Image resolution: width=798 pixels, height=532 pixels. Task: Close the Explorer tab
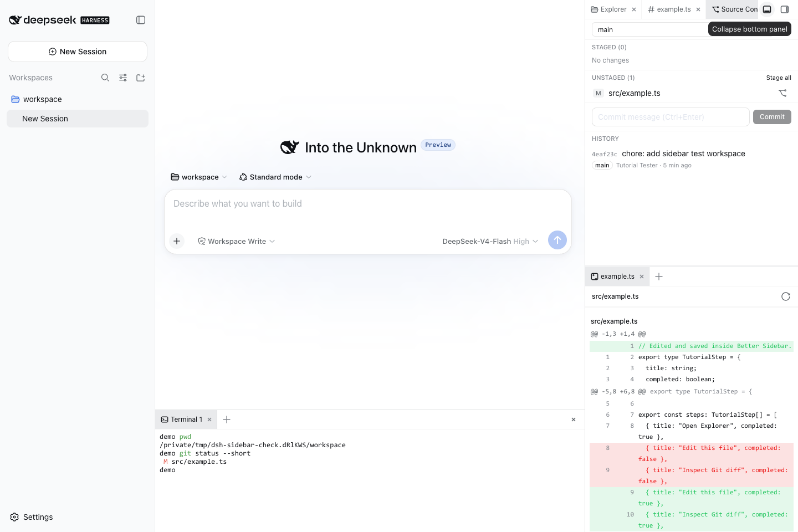pos(634,9)
